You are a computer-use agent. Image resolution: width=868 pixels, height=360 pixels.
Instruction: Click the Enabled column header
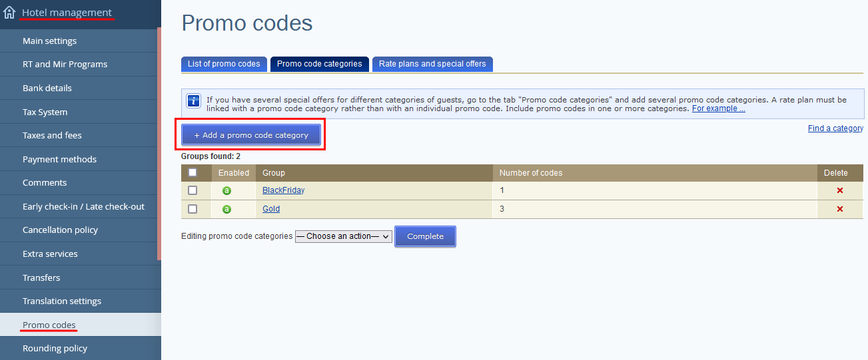coord(234,173)
